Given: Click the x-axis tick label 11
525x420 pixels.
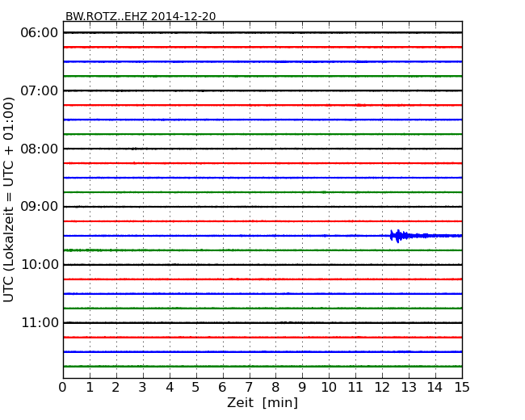Looking at the screenshot, I should pyautogui.click(x=355, y=387).
